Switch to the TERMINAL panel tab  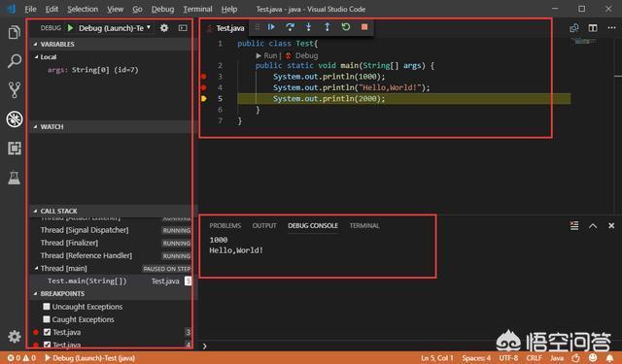point(364,225)
